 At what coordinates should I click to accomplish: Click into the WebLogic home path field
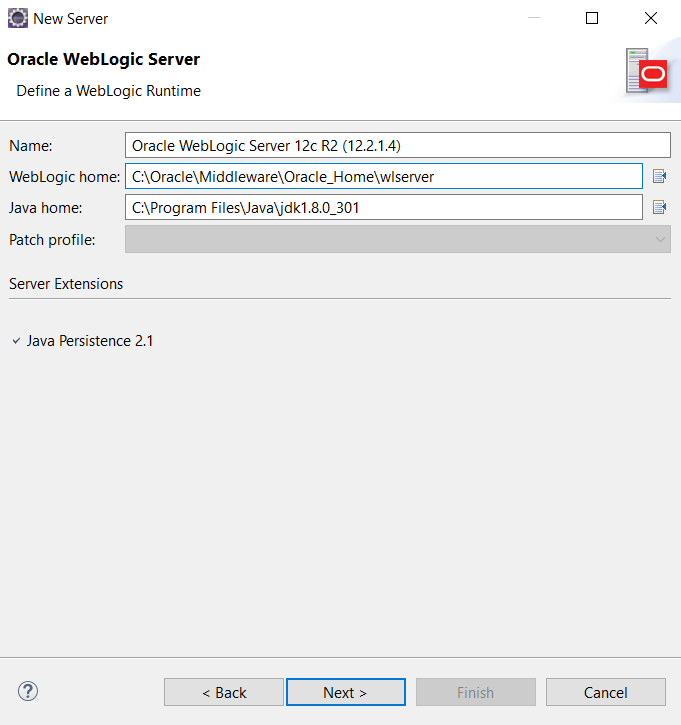click(x=384, y=176)
